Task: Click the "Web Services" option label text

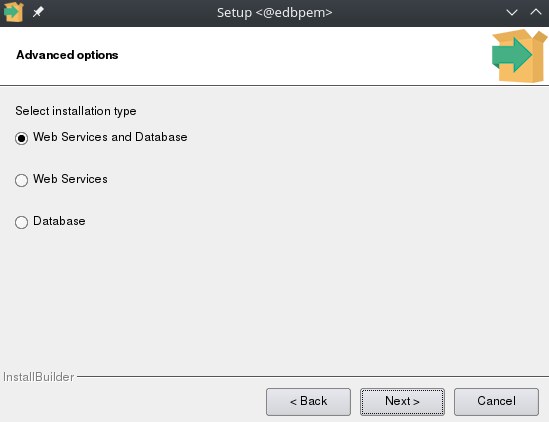Action: click(x=70, y=179)
